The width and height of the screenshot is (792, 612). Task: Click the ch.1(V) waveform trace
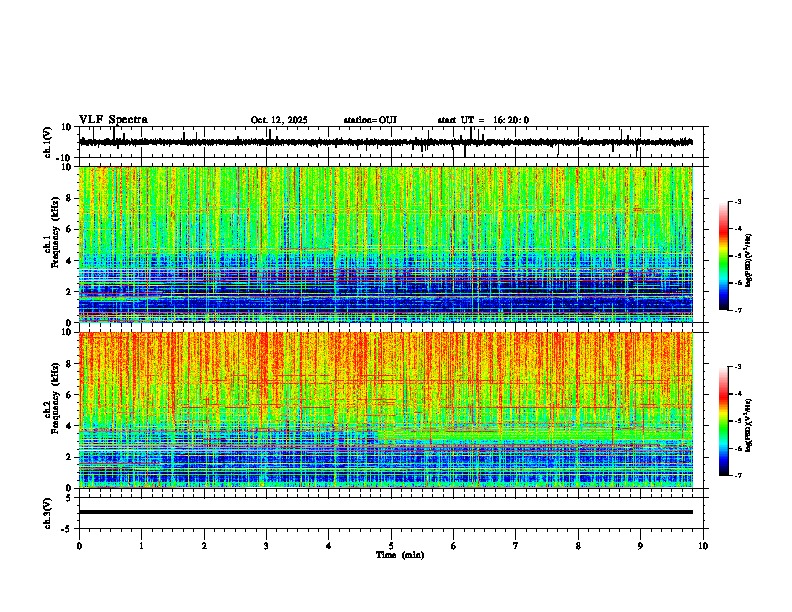point(386,142)
